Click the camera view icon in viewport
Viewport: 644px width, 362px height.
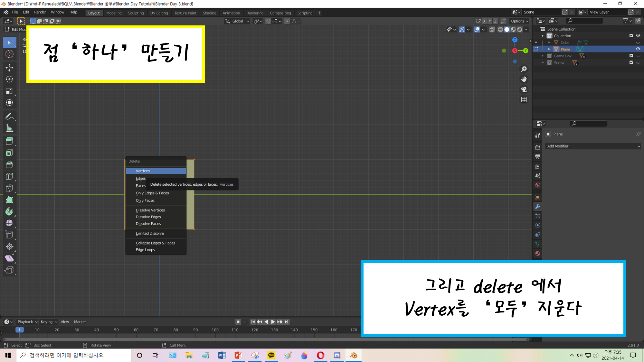524,89
